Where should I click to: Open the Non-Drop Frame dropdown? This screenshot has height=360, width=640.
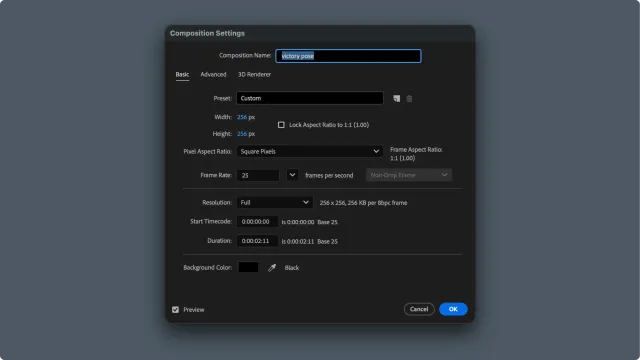point(409,175)
